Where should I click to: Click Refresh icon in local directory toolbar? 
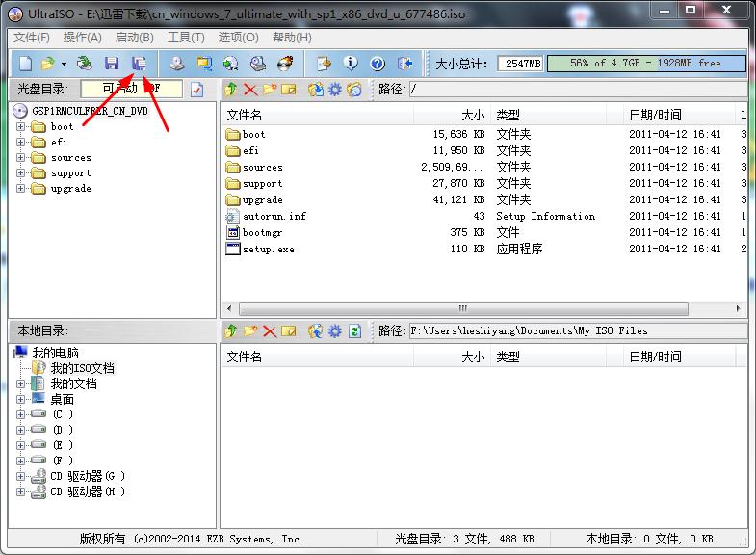[355, 331]
